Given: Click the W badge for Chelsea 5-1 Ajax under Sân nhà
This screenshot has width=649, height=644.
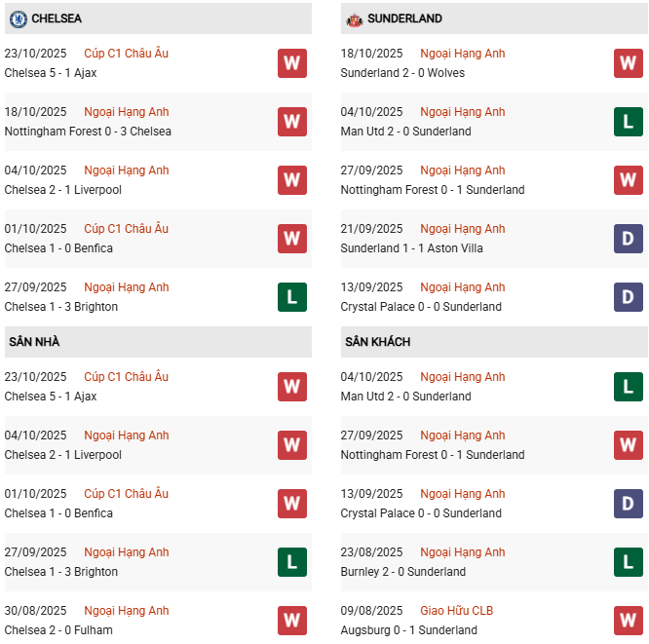Looking at the screenshot, I should [292, 387].
